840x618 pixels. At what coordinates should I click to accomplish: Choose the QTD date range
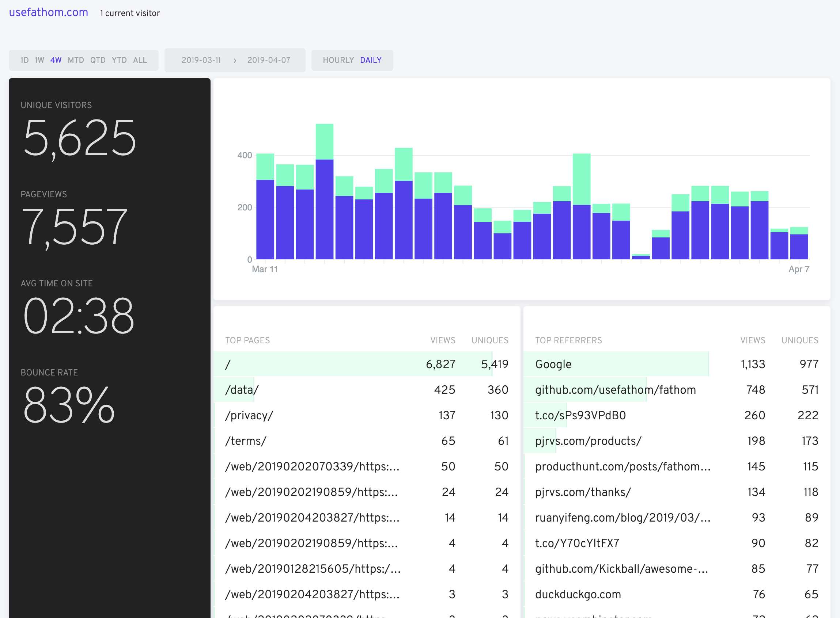pos(98,60)
